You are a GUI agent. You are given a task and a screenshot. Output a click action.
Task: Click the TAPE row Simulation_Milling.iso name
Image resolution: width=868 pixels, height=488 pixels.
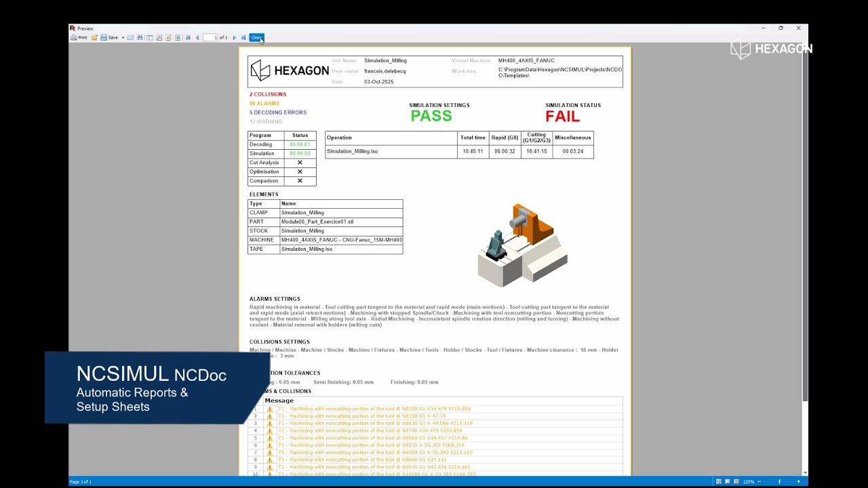(307, 249)
